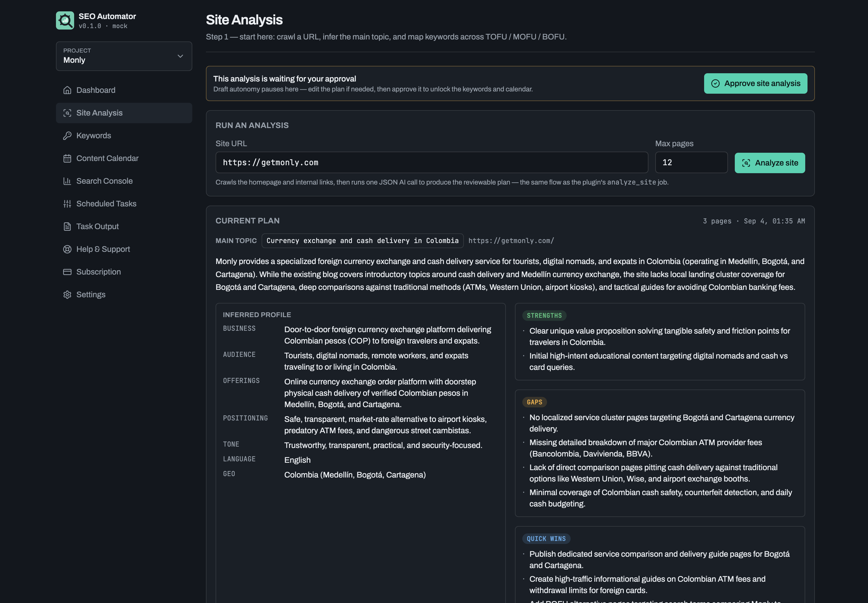This screenshot has height=603, width=868.
Task: Click the GAPS badge
Action: (x=534, y=402)
